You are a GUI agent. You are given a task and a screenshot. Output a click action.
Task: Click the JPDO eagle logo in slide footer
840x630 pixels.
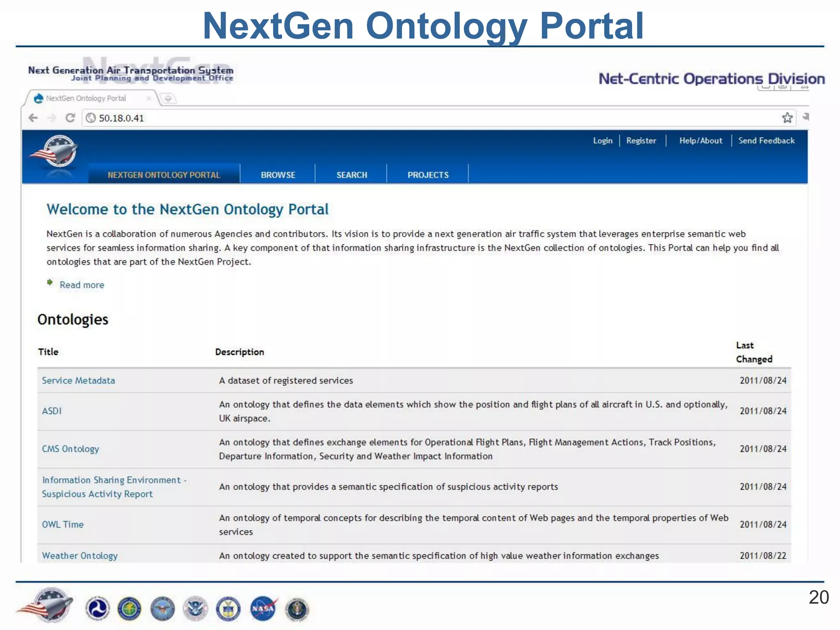45,605
